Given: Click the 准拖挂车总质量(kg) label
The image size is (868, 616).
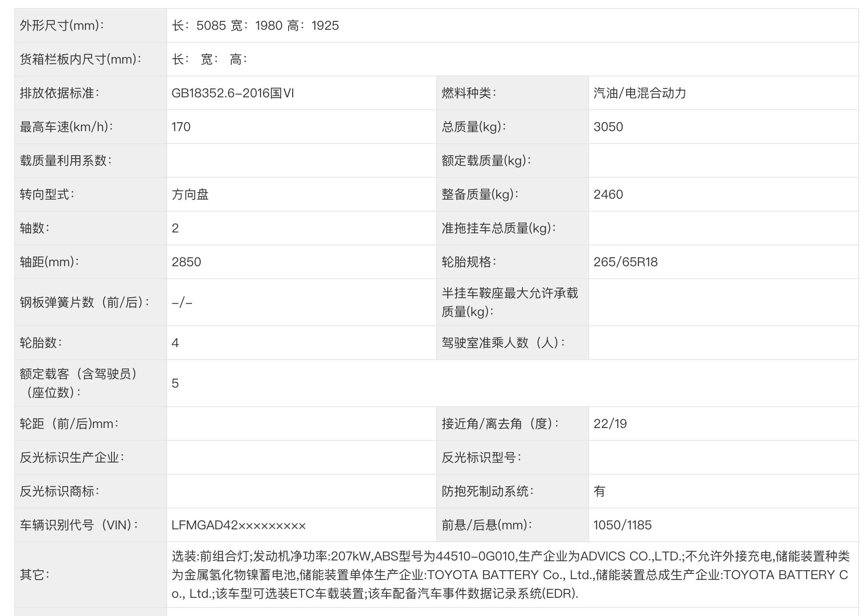Looking at the screenshot, I should pyautogui.click(x=499, y=228).
